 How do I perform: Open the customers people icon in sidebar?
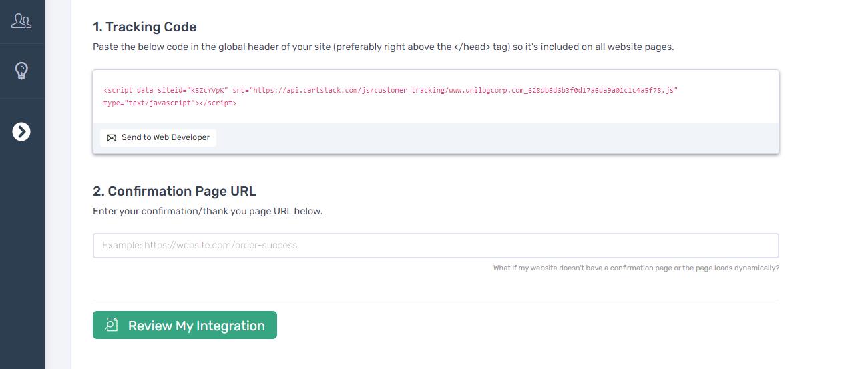coord(21,21)
